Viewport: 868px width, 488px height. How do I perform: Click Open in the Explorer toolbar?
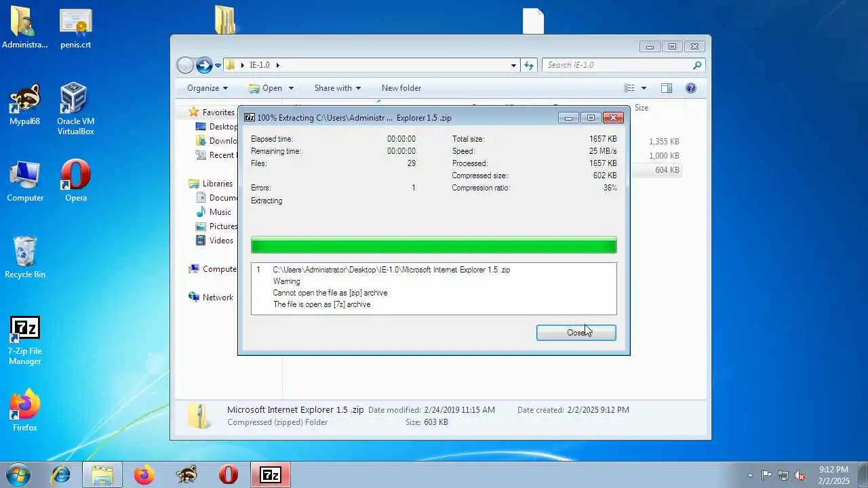point(266,88)
